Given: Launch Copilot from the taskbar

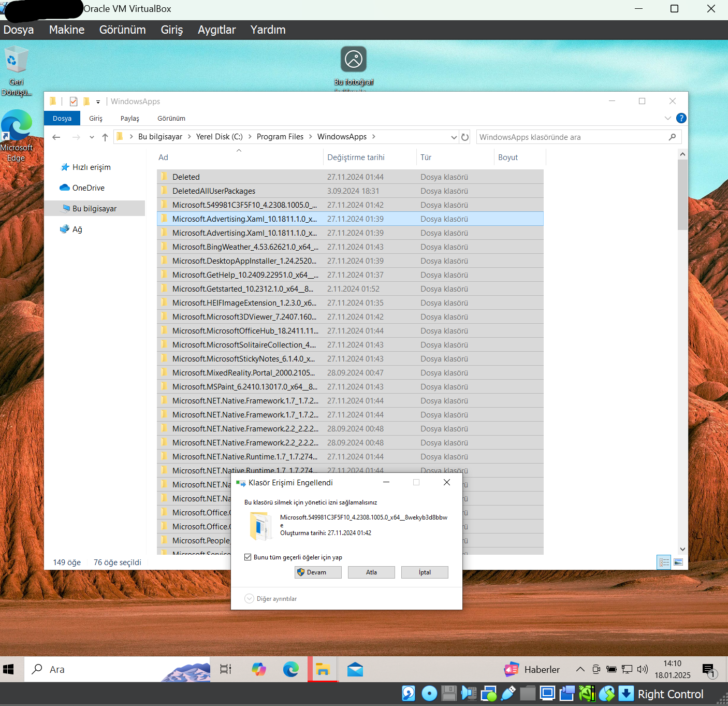Looking at the screenshot, I should point(258,669).
